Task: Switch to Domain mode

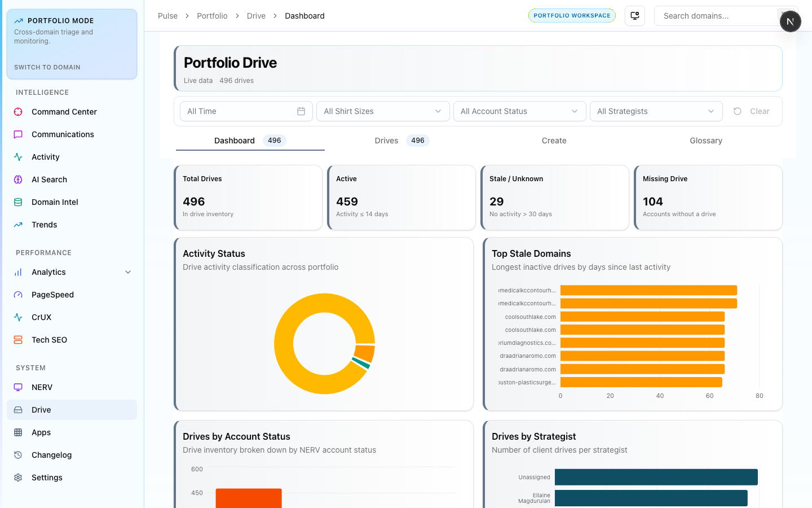Action: pyautogui.click(x=47, y=67)
